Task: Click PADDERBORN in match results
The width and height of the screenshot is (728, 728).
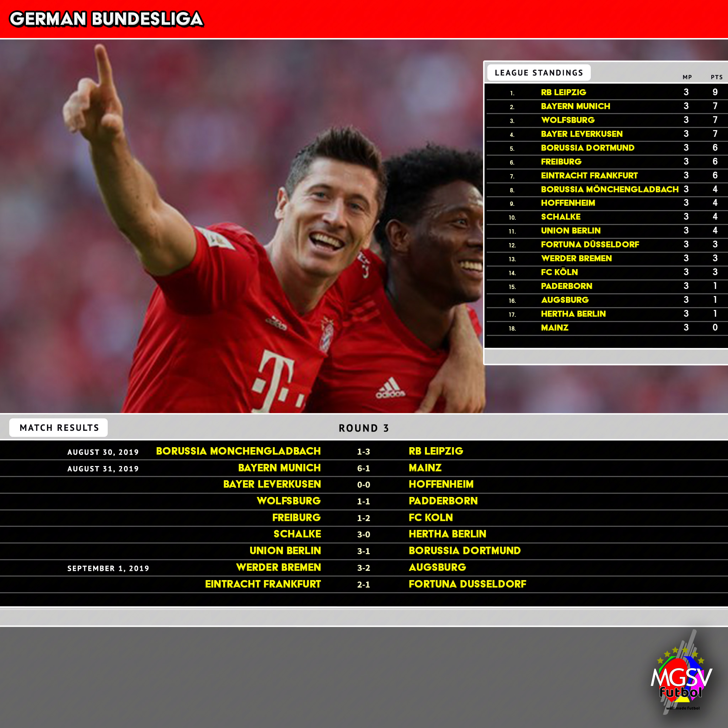Action: [443, 501]
